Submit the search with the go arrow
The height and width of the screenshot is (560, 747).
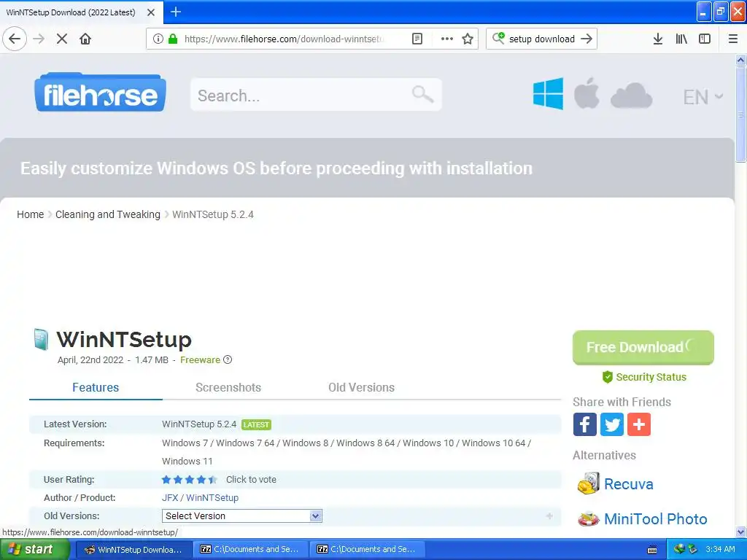tap(587, 39)
